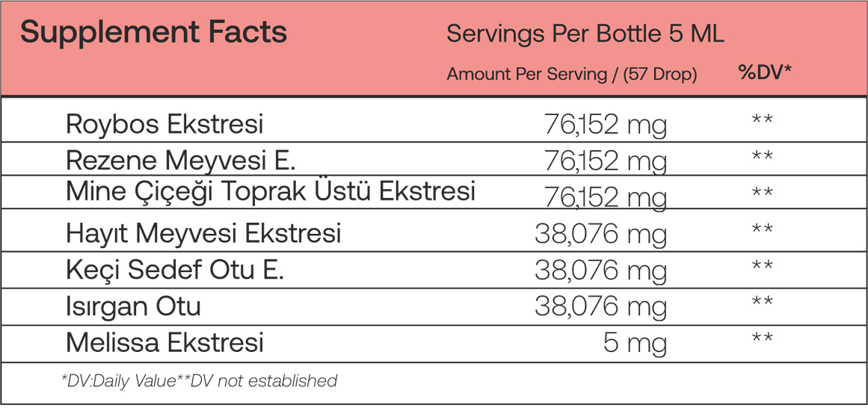Click the %DV* column header

[765, 72]
